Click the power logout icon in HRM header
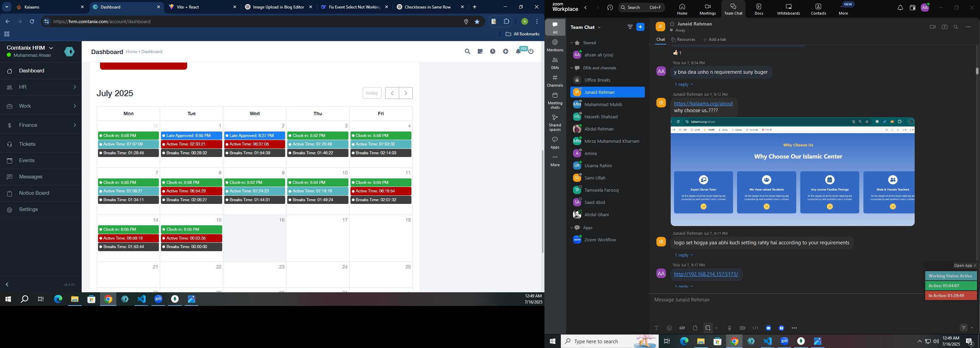This screenshot has width=980, height=348. click(x=532, y=52)
